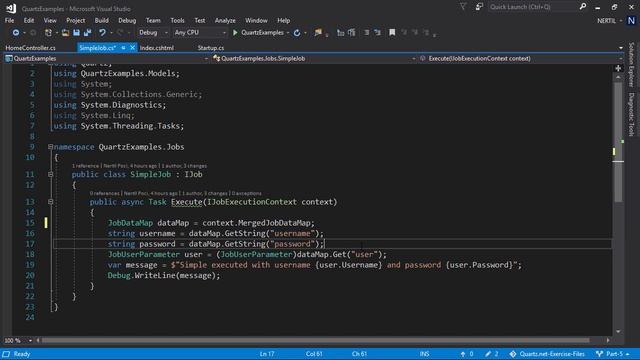Click the Visual Studio logo icon in the title bar
Image resolution: width=640 pixels, height=360 pixels.
point(11,8)
